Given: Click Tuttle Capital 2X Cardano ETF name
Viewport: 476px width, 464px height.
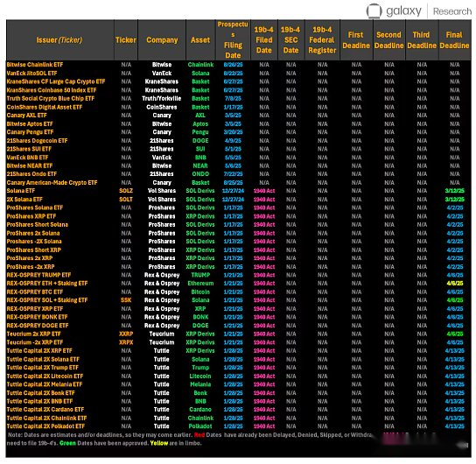Looking at the screenshot, I should click(x=45, y=410).
